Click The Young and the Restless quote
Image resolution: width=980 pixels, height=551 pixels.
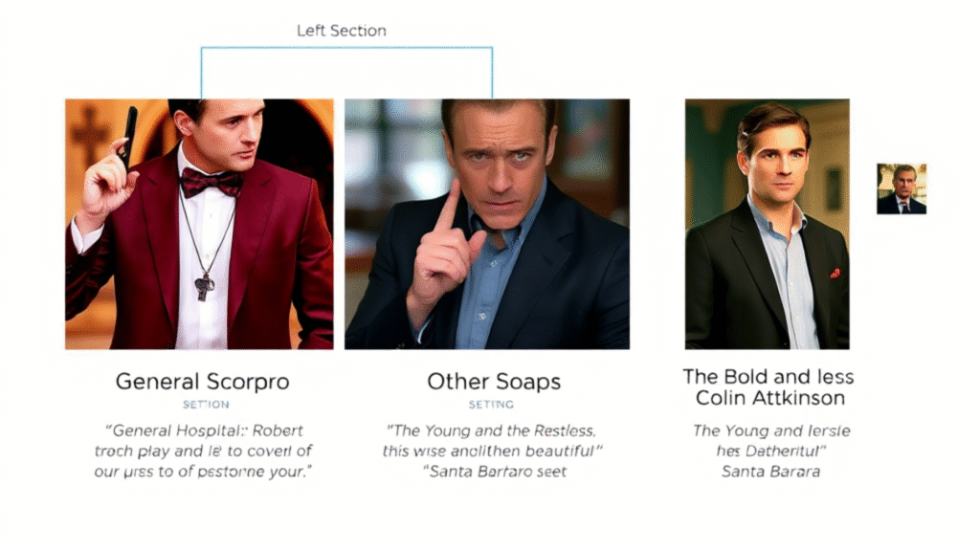(492, 441)
